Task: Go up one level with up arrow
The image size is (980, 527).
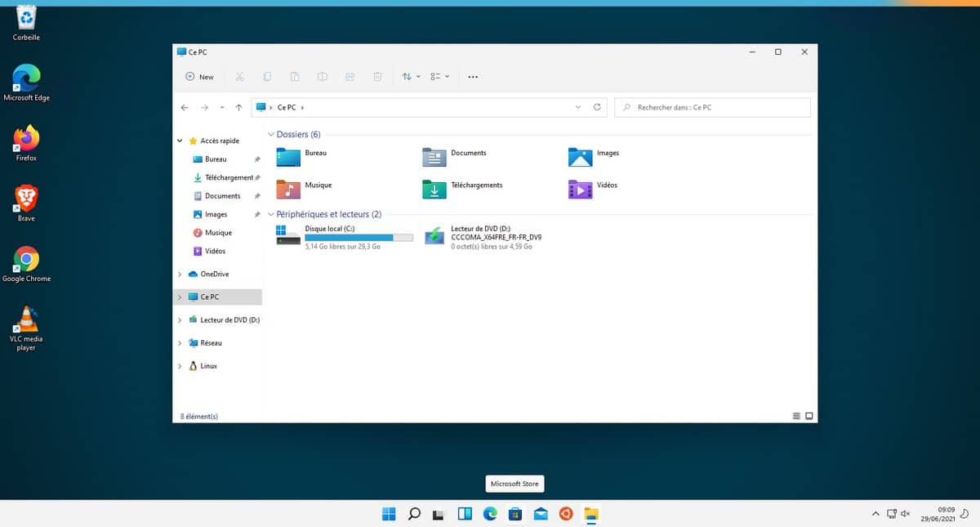Action: pyautogui.click(x=238, y=107)
